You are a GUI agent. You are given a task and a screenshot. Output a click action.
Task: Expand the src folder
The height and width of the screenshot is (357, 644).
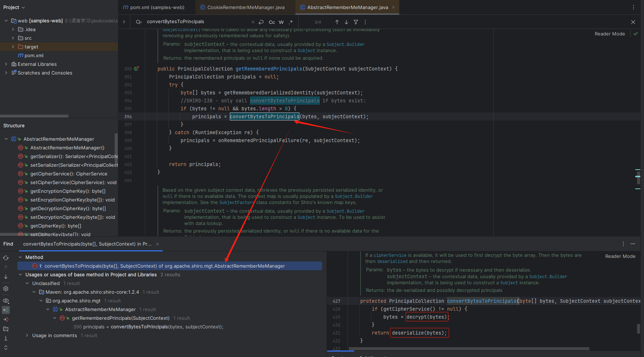click(x=13, y=38)
